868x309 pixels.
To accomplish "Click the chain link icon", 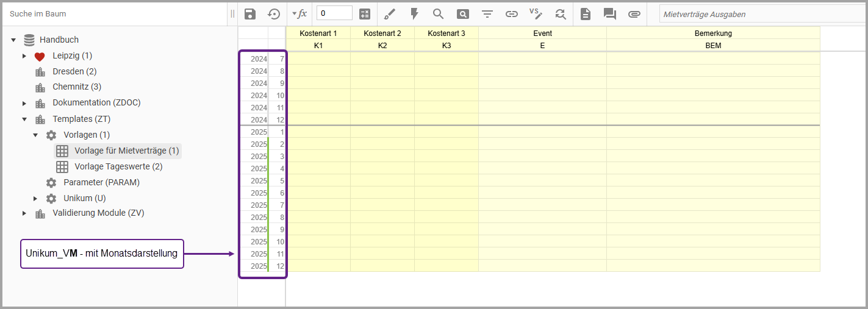I will (x=511, y=14).
